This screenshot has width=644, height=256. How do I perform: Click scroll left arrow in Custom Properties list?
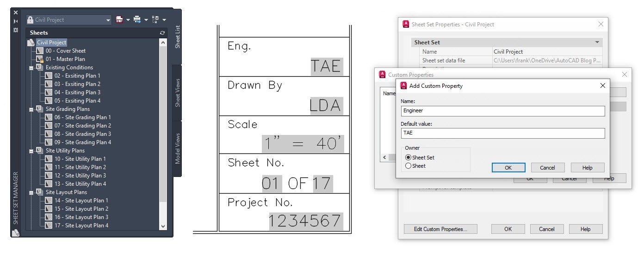tap(384, 158)
